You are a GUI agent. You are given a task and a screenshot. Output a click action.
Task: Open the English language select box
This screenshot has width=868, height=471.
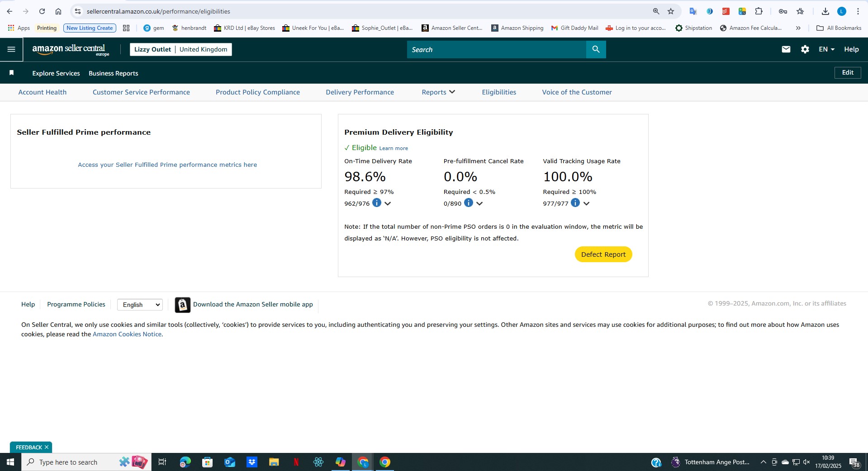pyautogui.click(x=140, y=305)
